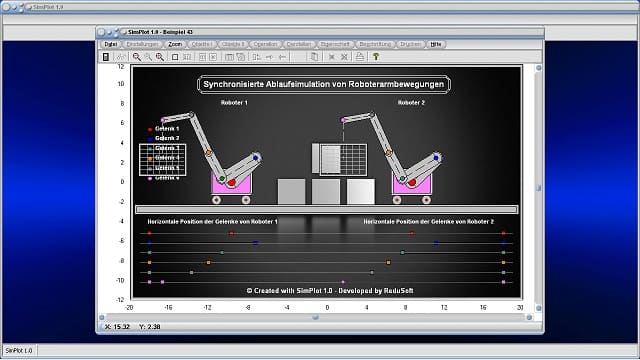Click the vertical arrows sort icon
640x360 pixels.
(256, 57)
